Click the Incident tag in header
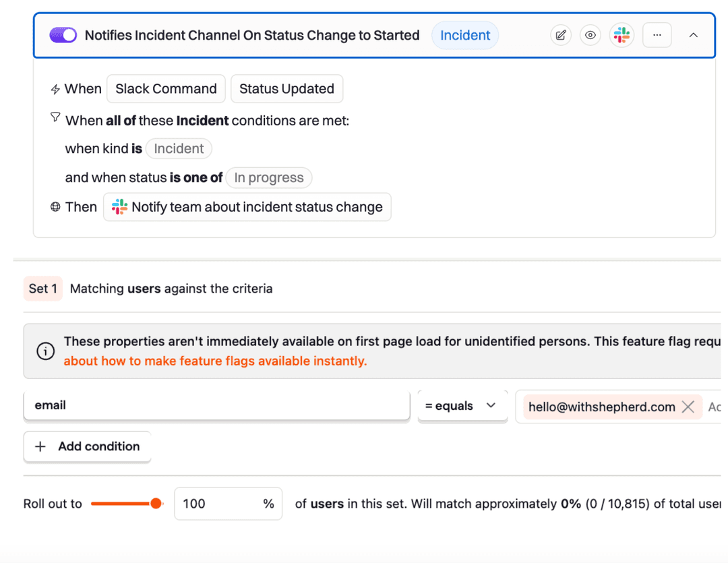728x563 pixels. (465, 35)
